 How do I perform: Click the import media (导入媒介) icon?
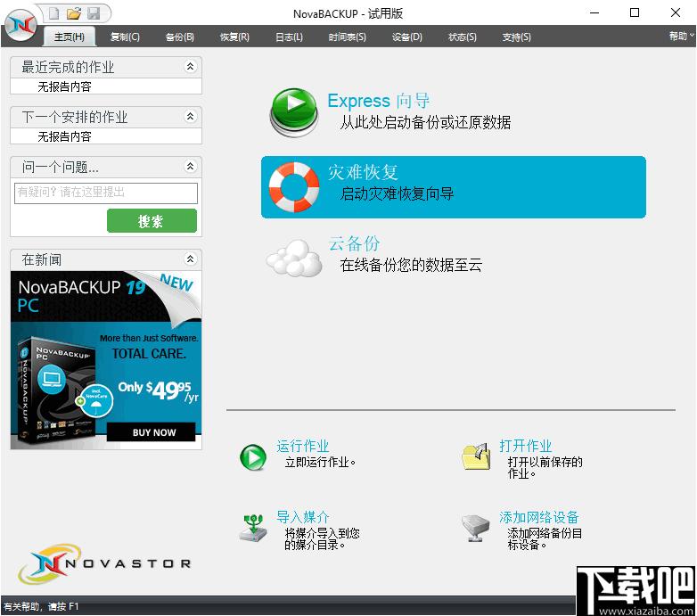(253, 528)
